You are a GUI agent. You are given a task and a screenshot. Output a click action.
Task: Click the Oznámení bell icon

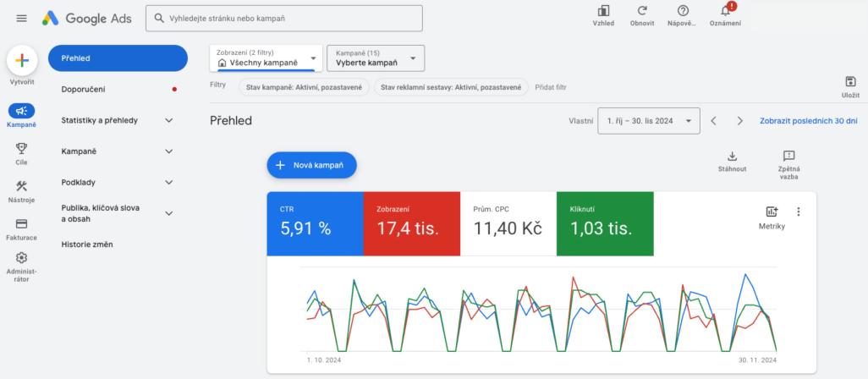pos(725,11)
